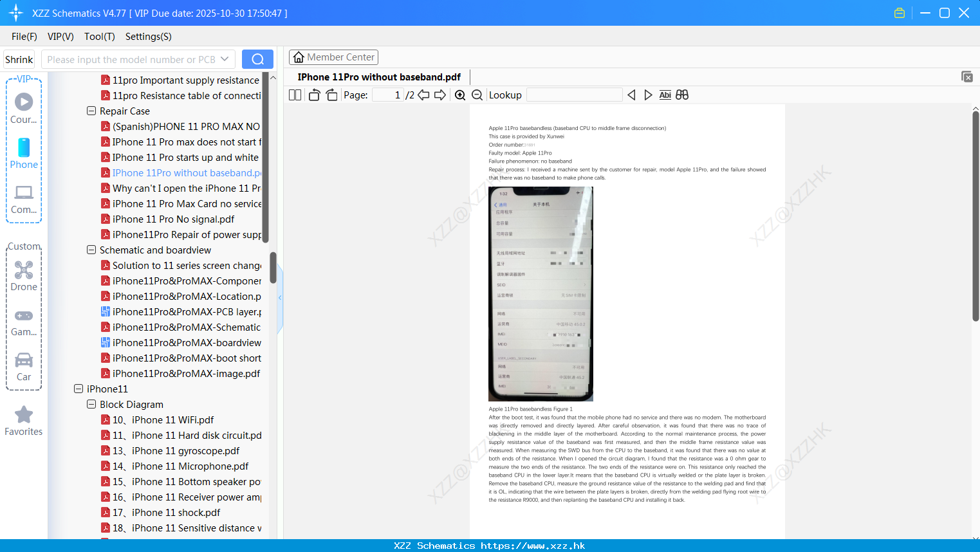Open iPhone11Pro&ProMAX-boardview file
This screenshot has height=552, width=980.
click(x=181, y=342)
